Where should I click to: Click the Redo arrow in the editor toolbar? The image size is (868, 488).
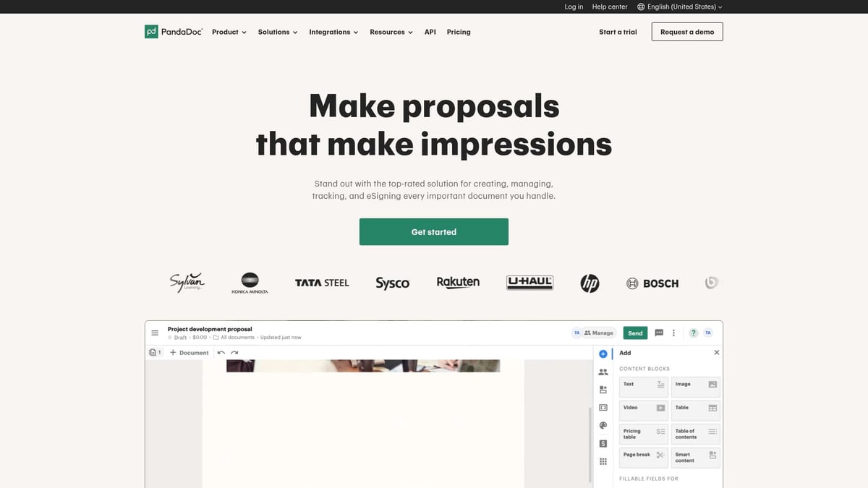pos(233,352)
